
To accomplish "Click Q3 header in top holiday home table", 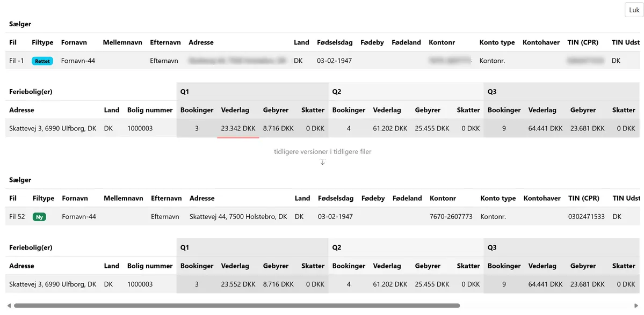I will tap(492, 92).
